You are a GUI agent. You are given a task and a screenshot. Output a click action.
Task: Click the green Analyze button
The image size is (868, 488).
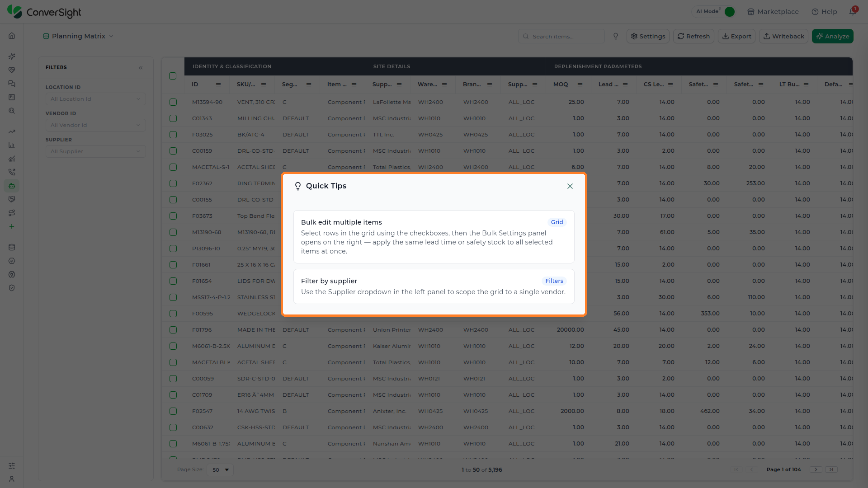(832, 36)
